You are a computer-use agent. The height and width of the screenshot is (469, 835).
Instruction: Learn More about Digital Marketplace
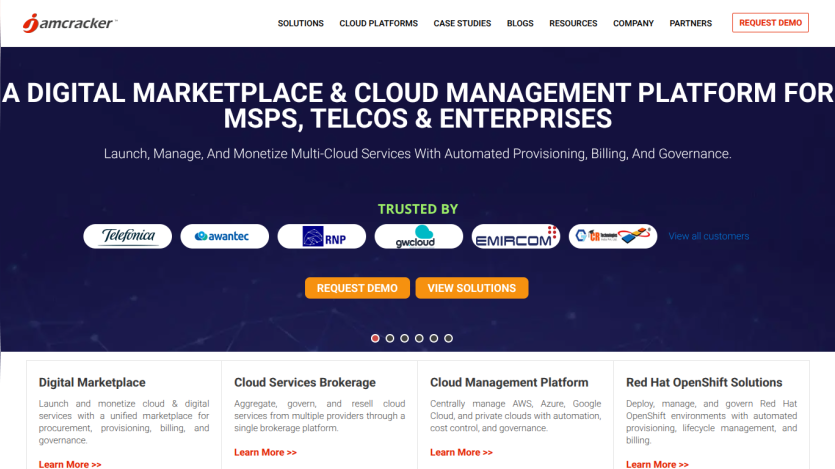point(70,464)
